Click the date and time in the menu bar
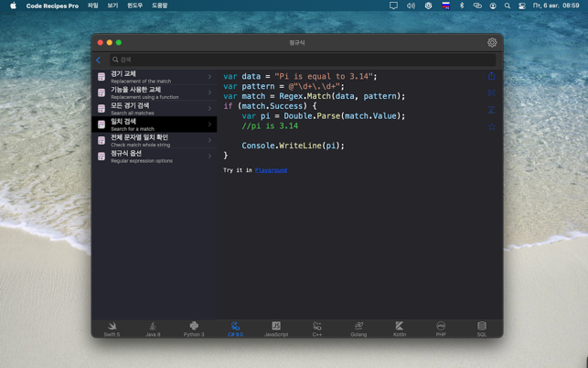 click(x=556, y=5)
